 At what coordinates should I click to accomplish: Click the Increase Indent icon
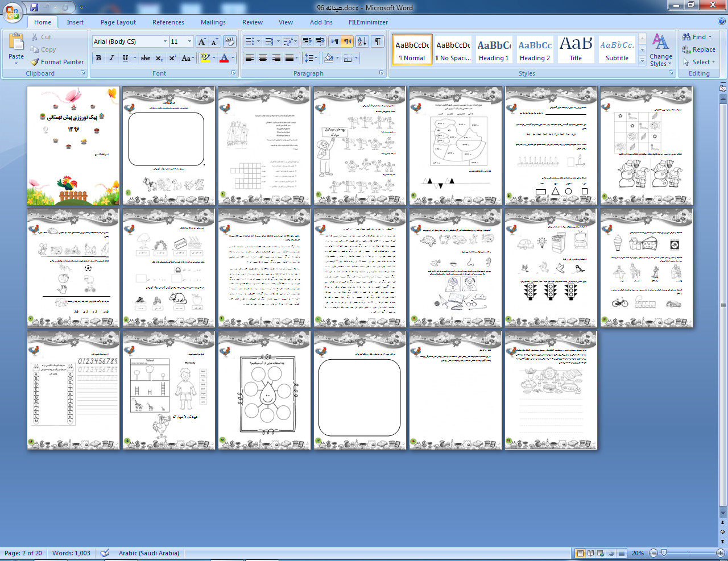320,41
